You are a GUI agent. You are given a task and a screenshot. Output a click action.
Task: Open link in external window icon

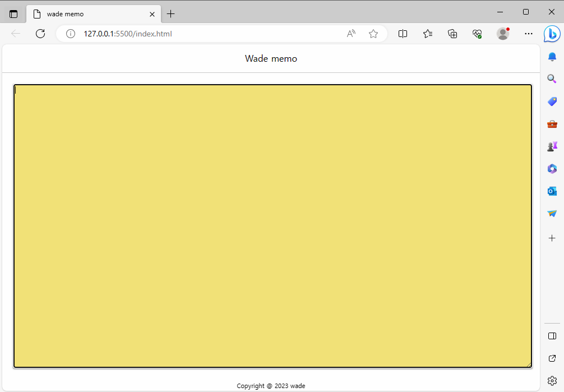[x=552, y=358]
